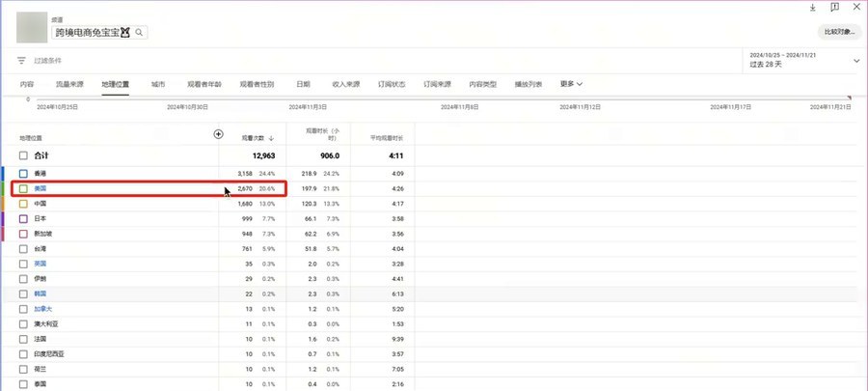Switch to the 城市 tab
868x391 pixels.
[x=158, y=85]
